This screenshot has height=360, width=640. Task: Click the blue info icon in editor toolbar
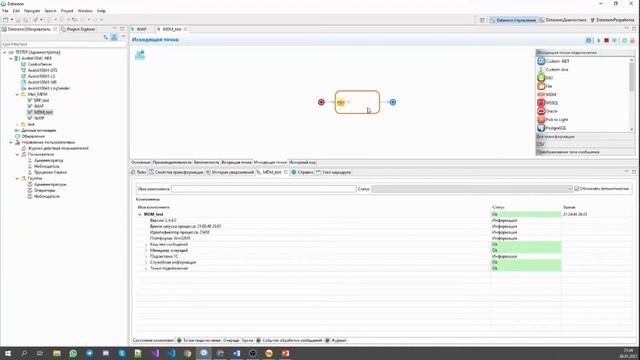pyautogui.click(x=589, y=40)
